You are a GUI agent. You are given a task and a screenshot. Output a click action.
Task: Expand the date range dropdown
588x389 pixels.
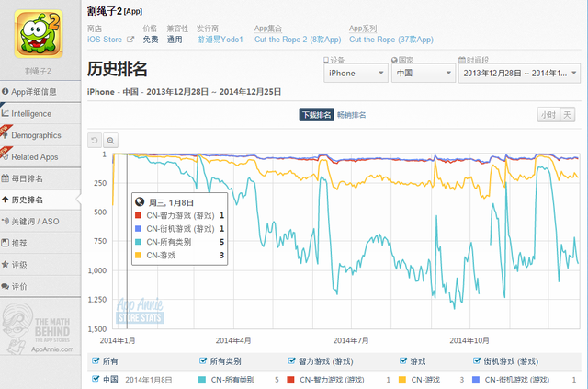pyautogui.click(x=519, y=73)
